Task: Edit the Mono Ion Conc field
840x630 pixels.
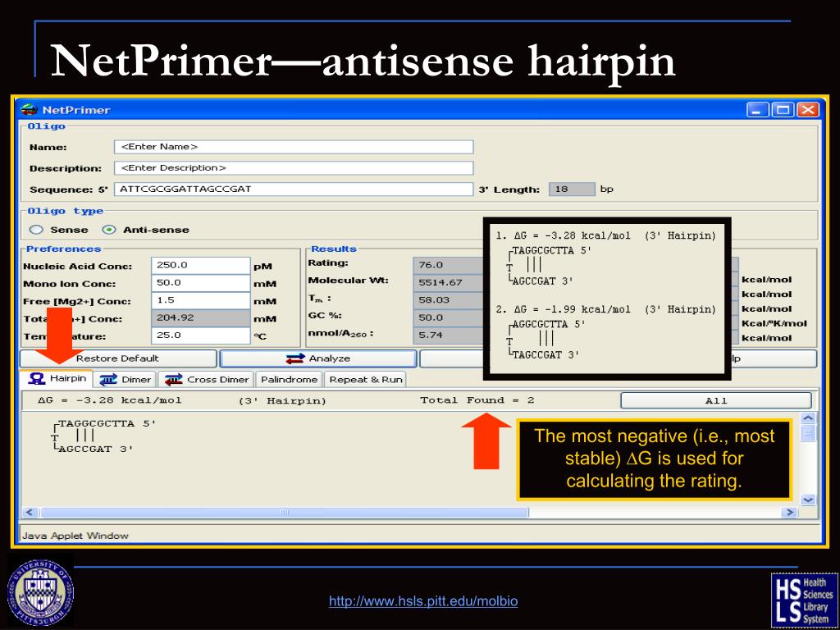Action: [201, 283]
